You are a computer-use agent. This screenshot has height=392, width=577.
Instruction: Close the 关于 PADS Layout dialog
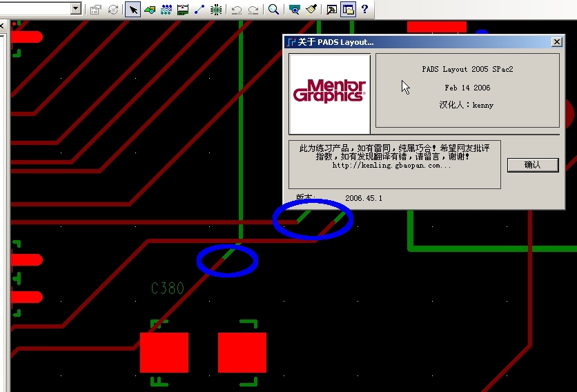click(557, 42)
